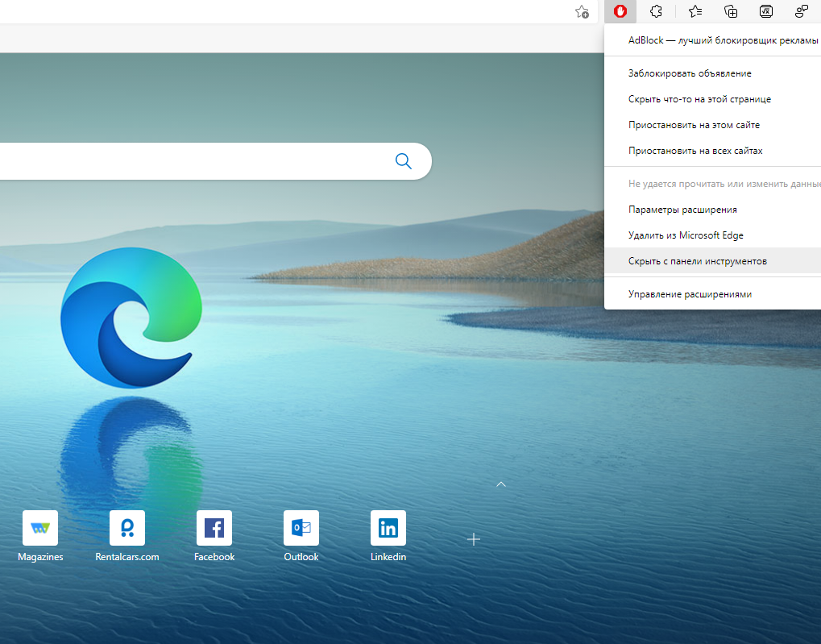Select 'Приостановить на этом сайте'
821x644 pixels.
point(712,125)
